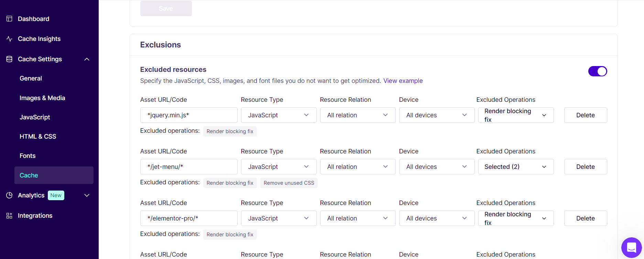Viewport: 644px width, 259px height.
Task: Open Resource Type dropdown for jquery.min.js
Action: coord(279,115)
